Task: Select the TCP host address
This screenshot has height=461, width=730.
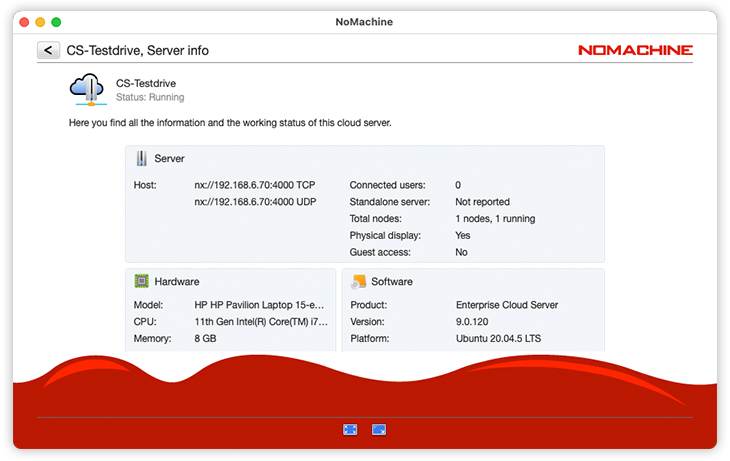Action: 254,185
